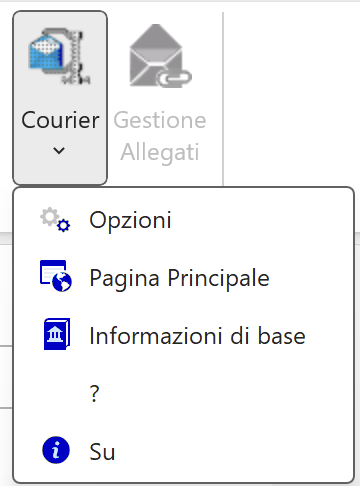Click the word Allegati under the envelope icon

point(160,152)
